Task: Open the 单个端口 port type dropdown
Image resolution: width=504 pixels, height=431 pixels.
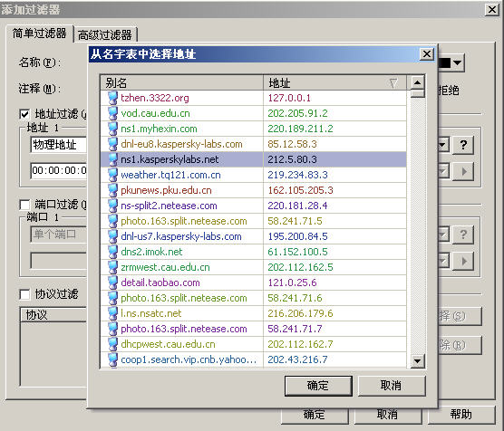Action: click(443, 235)
